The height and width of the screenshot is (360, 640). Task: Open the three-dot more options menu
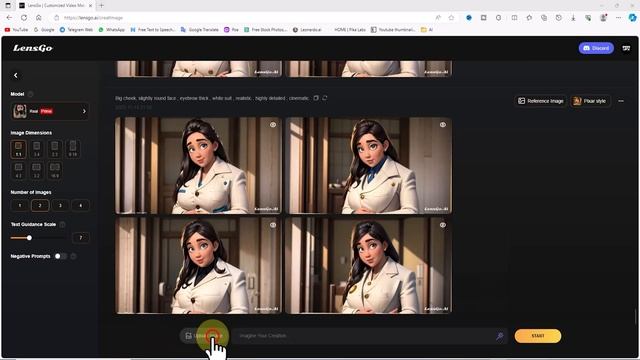click(x=621, y=101)
